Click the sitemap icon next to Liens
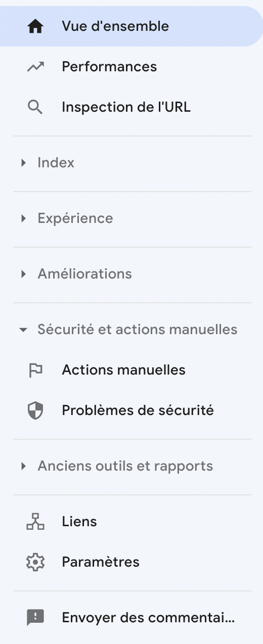Image resolution: width=263 pixels, height=644 pixels. (35, 522)
